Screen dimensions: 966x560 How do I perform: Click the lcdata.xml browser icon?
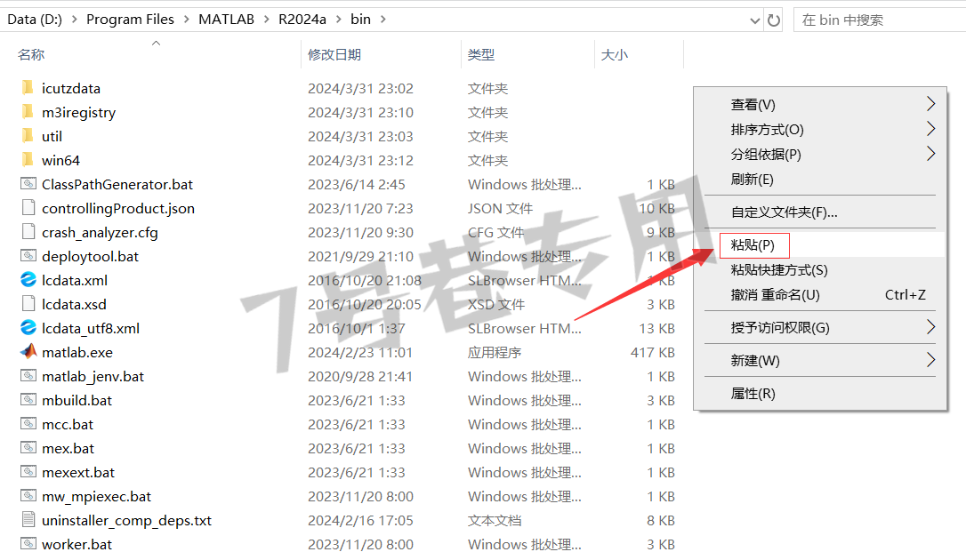[28, 280]
